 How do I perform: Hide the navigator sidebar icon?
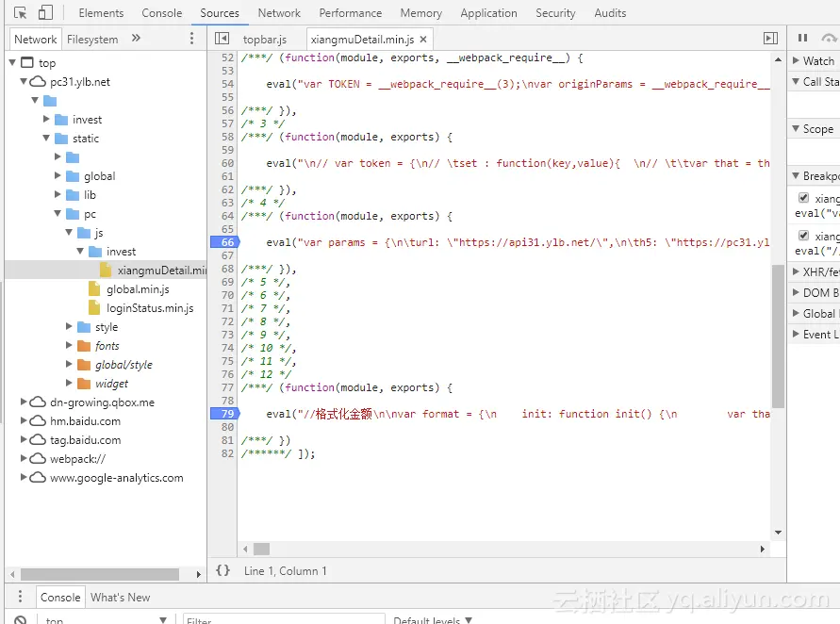[x=222, y=38]
